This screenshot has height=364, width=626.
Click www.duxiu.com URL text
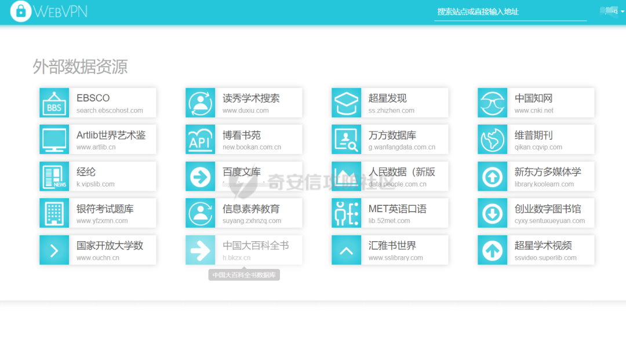click(x=246, y=111)
